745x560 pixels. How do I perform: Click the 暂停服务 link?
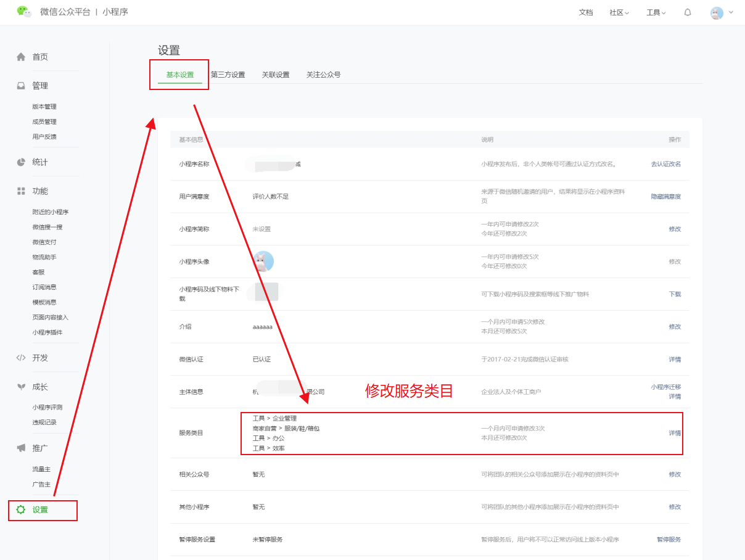click(x=669, y=540)
